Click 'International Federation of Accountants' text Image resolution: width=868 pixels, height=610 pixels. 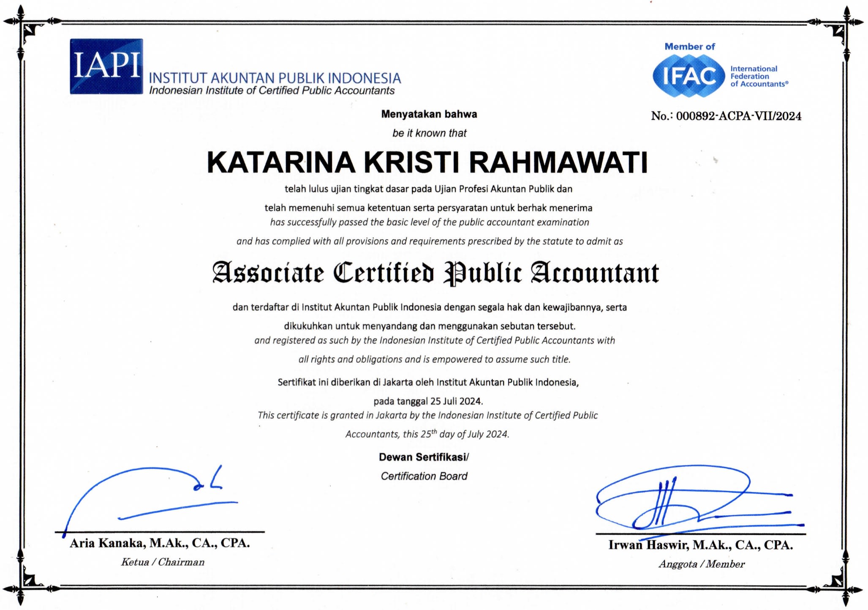point(759,77)
